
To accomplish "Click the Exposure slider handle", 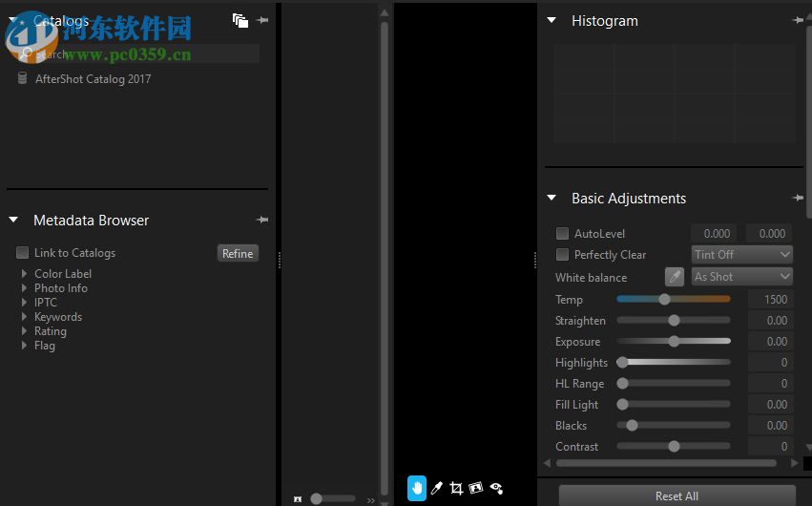I will click(x=674, y=341).
